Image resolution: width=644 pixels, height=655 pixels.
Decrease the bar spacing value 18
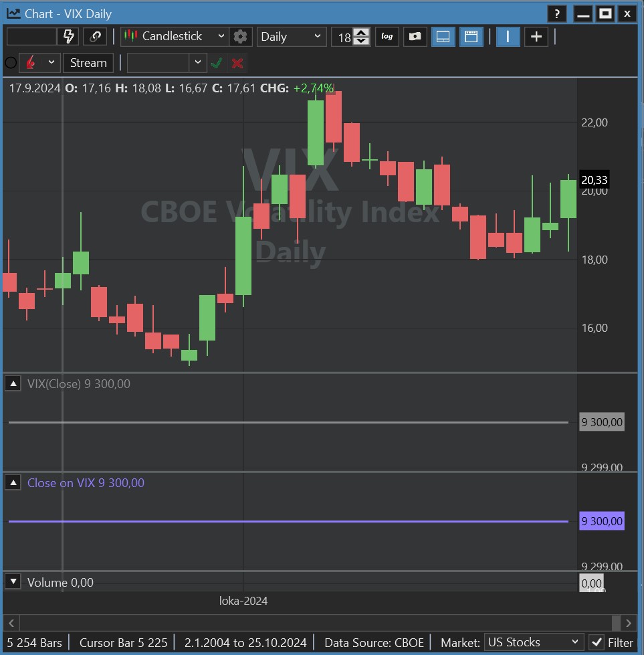click(361, 41)
